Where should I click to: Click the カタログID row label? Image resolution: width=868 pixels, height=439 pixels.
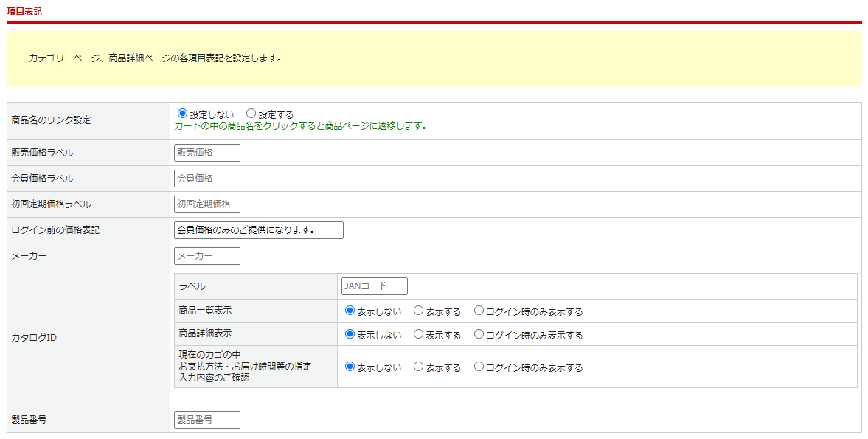click(x=34, y=338)
